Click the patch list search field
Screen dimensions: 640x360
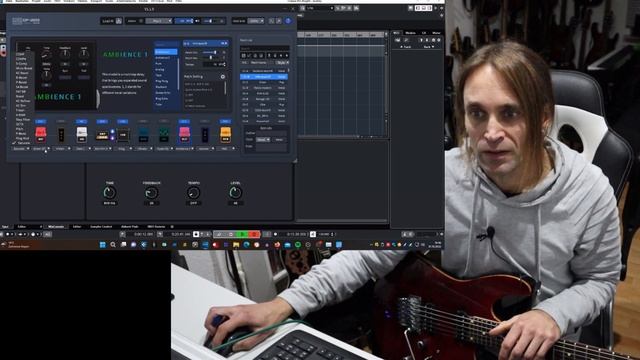pos(264,48)
